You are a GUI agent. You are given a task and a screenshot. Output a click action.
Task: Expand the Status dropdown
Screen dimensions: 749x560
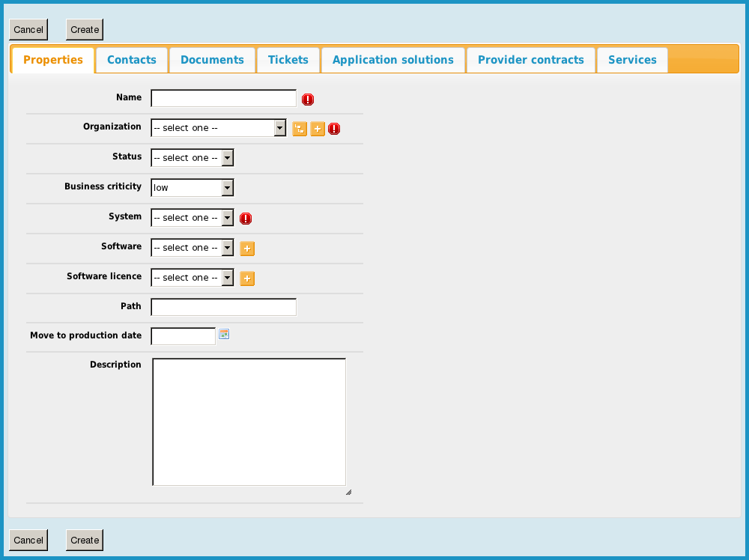[192, 158]
